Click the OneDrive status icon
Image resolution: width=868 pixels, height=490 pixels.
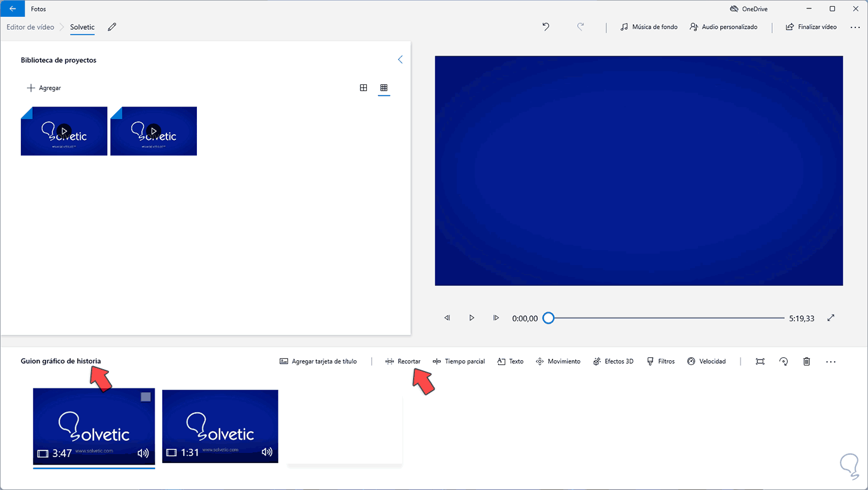(734, 9)
